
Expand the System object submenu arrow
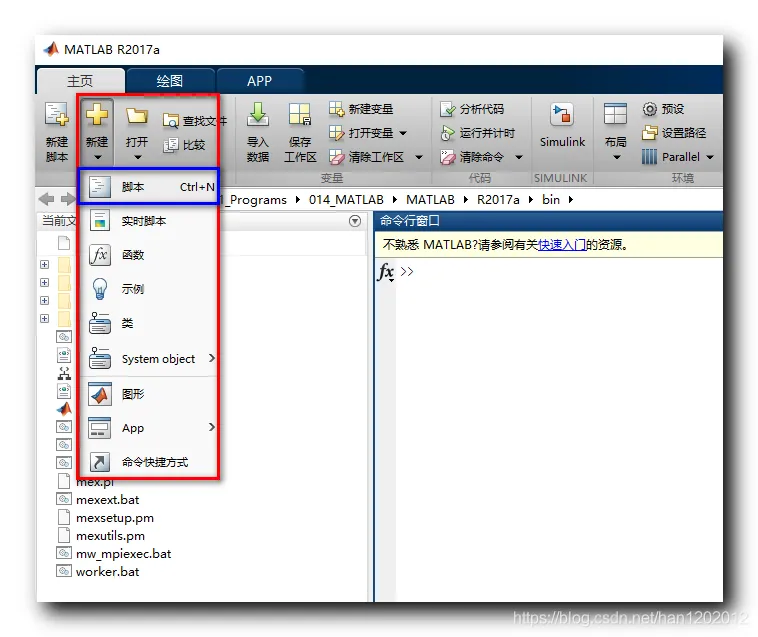[x=212, y=358]
